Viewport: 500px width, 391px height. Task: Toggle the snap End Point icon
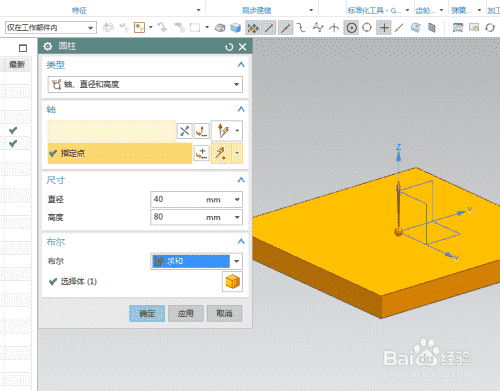(269, 28)
